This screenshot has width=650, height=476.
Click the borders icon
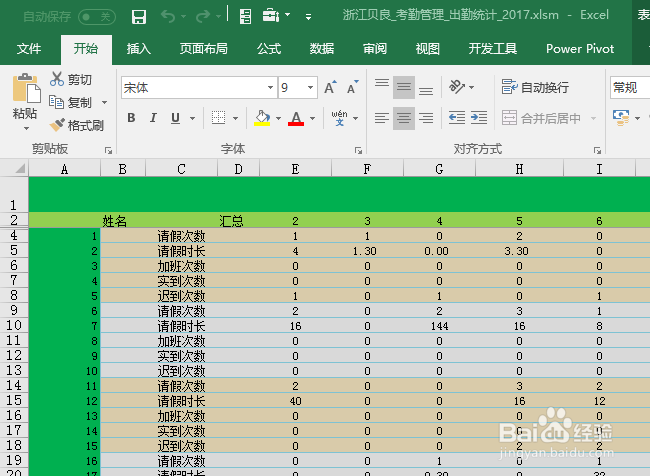click(x=218, y=118)
